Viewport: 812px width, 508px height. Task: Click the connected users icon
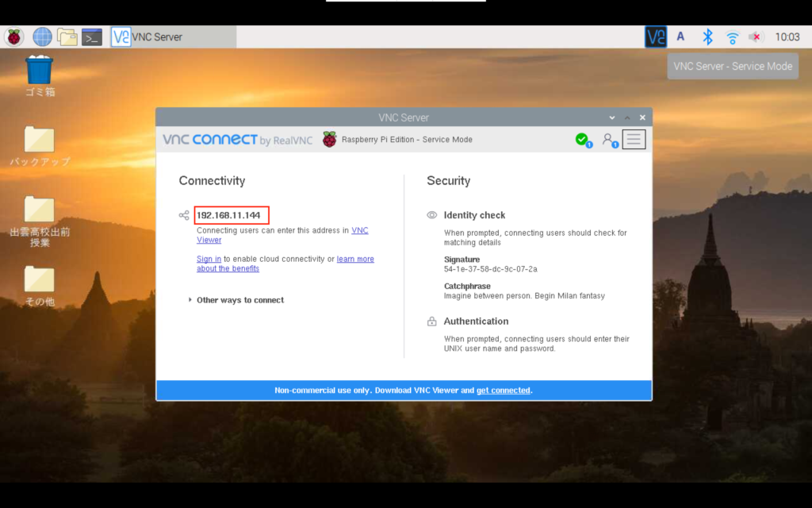point(608,140)
